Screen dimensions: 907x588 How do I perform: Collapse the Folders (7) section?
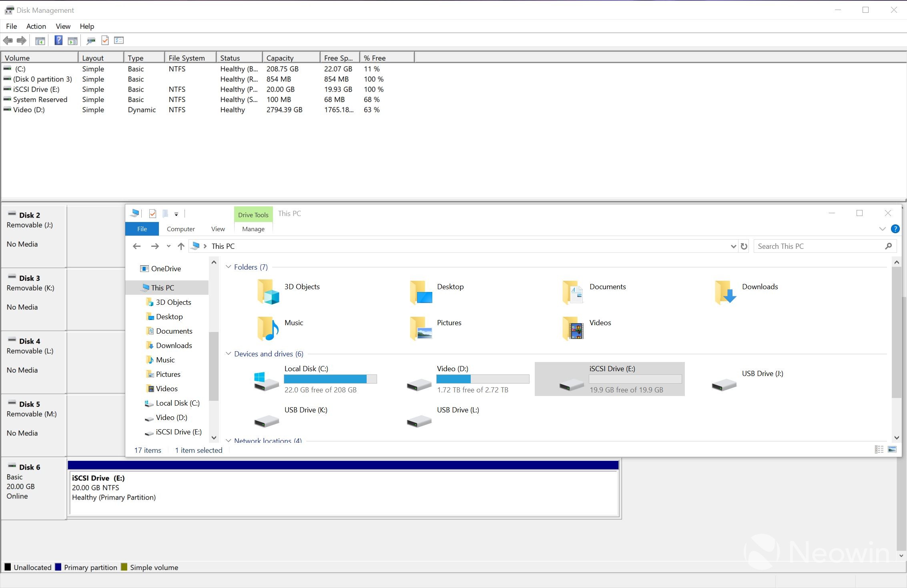pos(228,266)
